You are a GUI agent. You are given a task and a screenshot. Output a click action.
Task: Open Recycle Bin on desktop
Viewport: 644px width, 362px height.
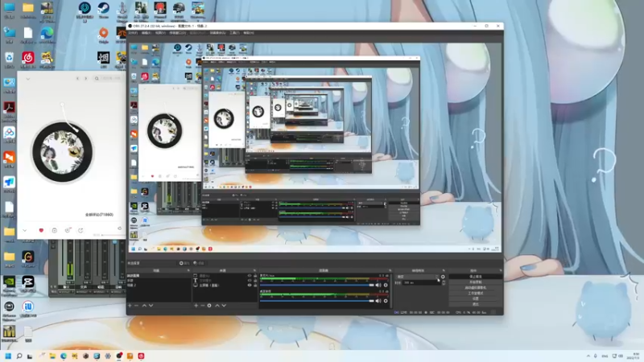[9, 60]
